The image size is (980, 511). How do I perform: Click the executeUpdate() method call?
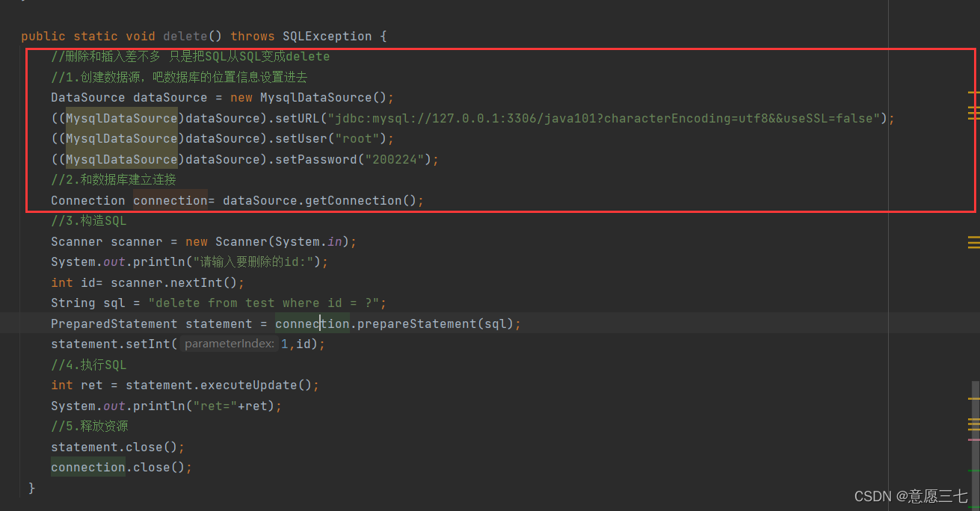pyautogui.click(x=256, y=385)
